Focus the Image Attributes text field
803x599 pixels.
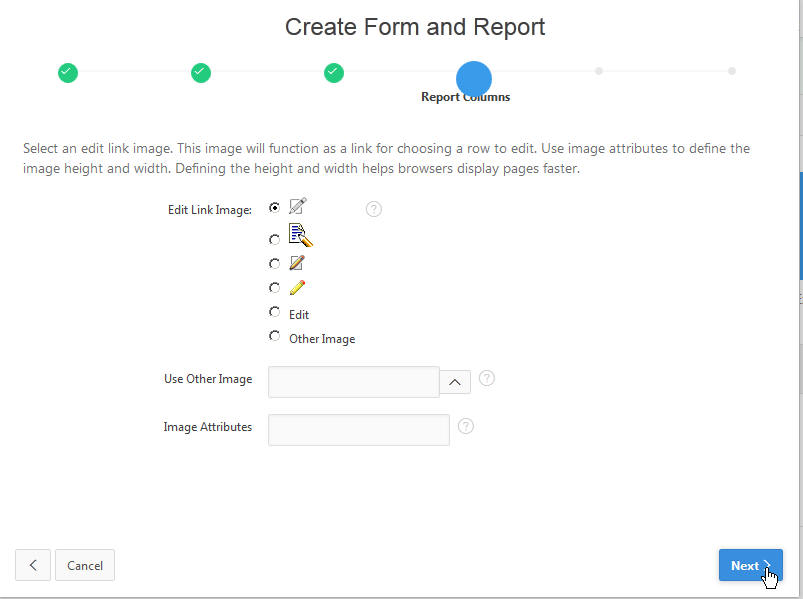pos(359,429)
